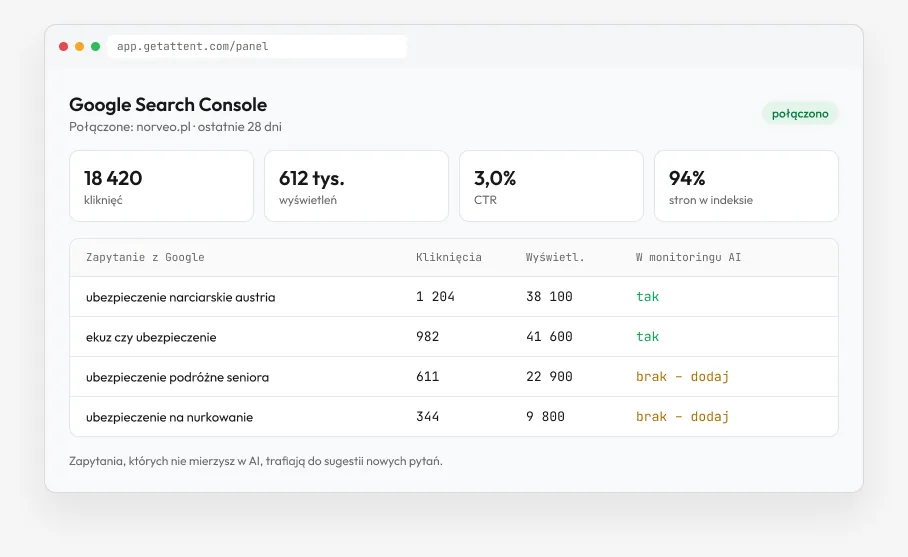Image resolution: width=908 pixels, height=557 pixels.
Task: Click the 'W monitoringu AI' column header
Action: tap(688, 257)
